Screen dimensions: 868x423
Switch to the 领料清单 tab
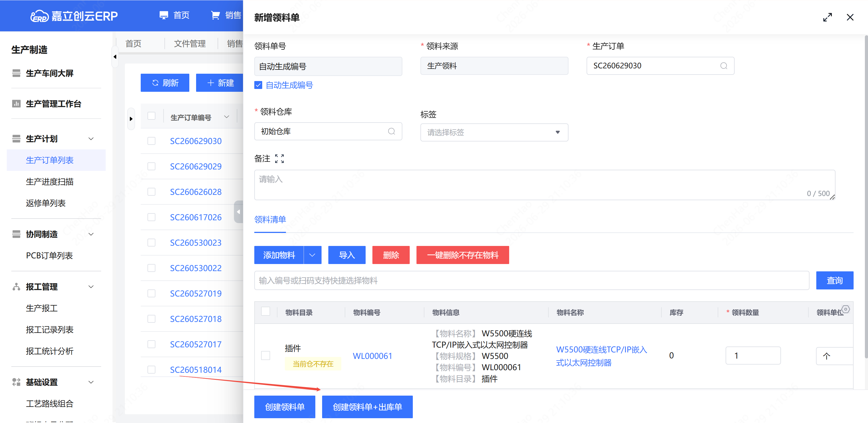pos(270,220)
